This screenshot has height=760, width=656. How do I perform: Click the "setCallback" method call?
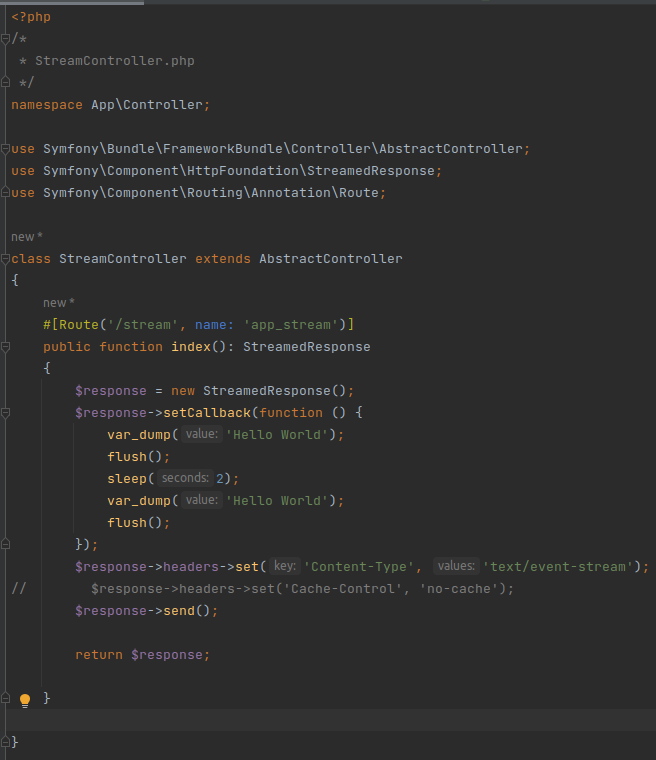207,413
